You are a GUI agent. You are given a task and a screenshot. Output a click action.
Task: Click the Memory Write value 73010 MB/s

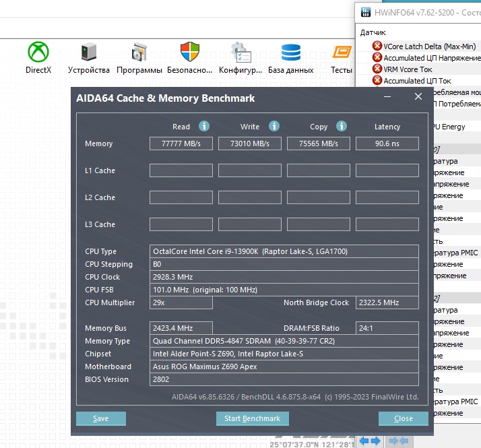click(250, 143)
